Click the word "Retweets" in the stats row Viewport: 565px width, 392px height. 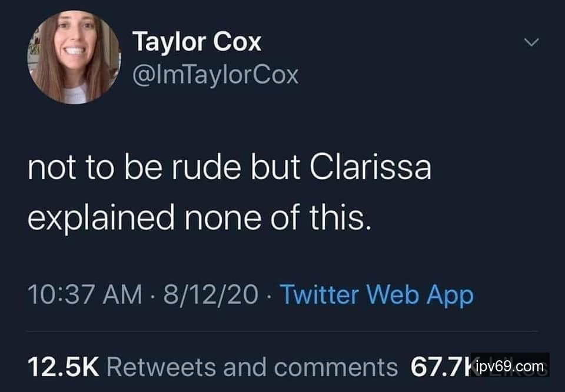click(162, 367)
